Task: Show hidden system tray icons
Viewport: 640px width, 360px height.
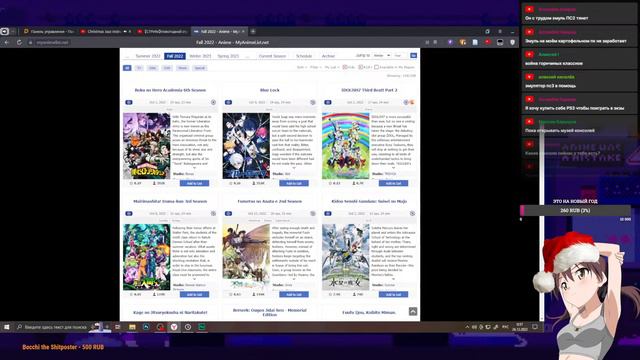Action: (467, 327)
